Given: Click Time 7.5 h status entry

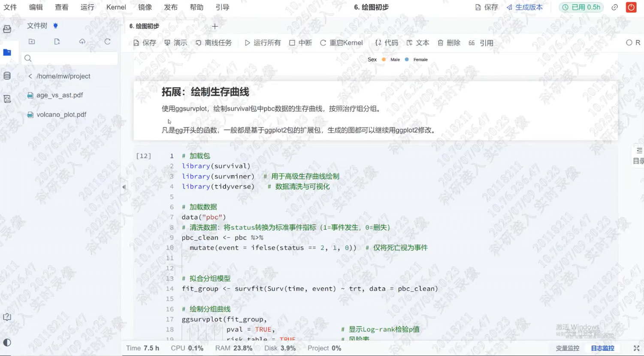Looking at the screenshot, I should [142, 348].
